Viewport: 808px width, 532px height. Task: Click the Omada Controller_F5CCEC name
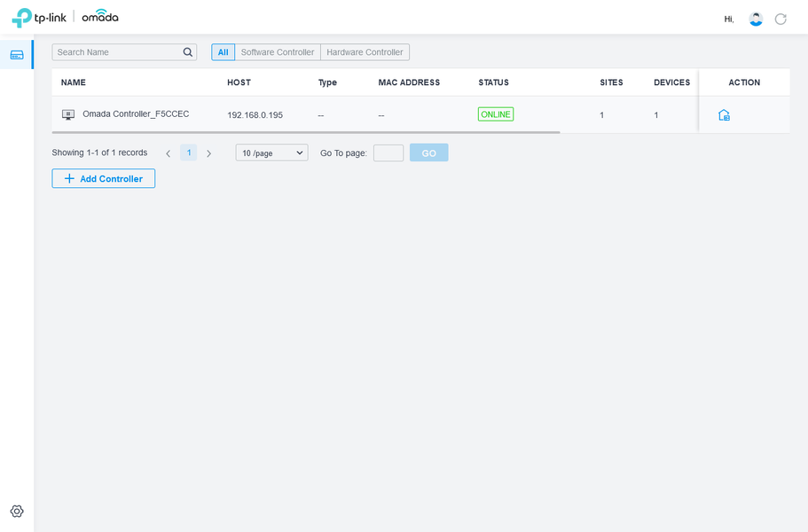[x=136, y=113]
